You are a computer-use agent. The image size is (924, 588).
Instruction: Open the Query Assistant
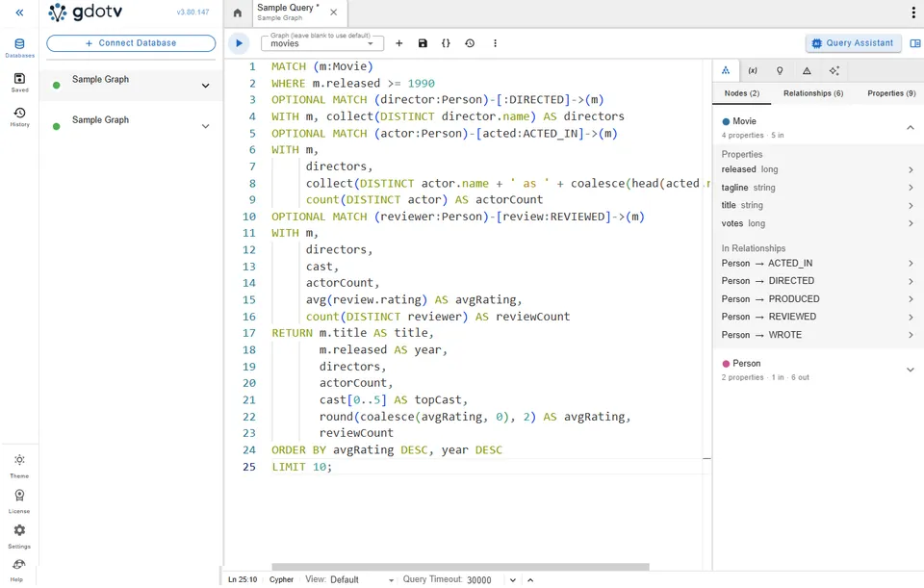tap(853, 43)
